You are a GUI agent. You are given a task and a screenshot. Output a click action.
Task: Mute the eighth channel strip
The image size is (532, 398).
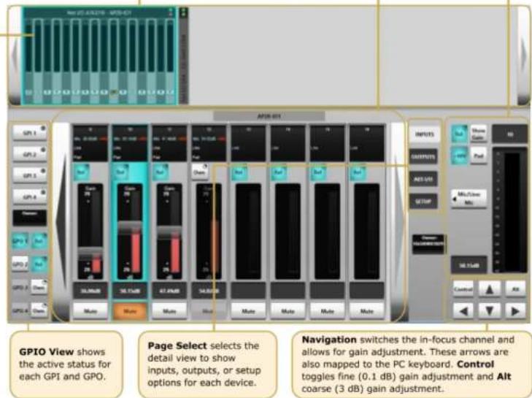click(366, 310)
